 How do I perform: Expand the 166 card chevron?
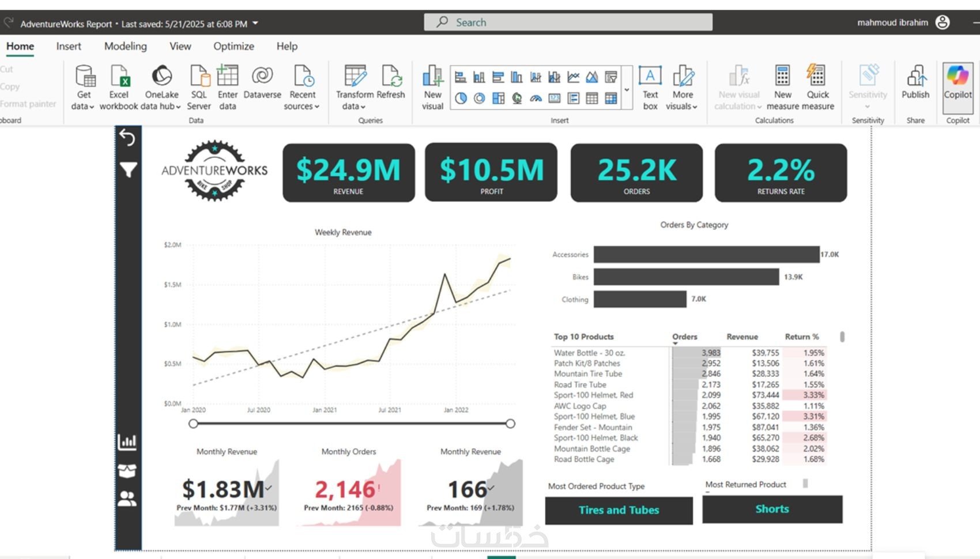pos(491,488)
